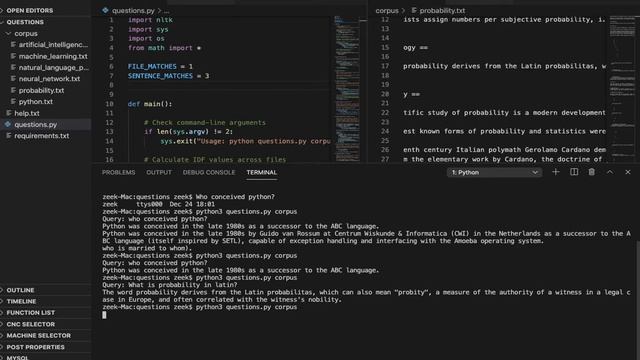Click probability.txt in the right breadcrumb

[x=442, y=11]
